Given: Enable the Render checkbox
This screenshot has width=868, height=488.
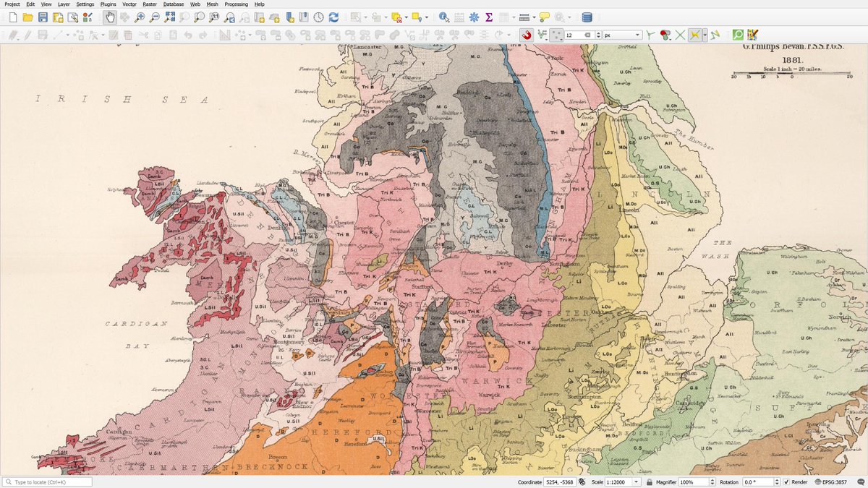Looking at the screenshot, I should tap(786, 481).
